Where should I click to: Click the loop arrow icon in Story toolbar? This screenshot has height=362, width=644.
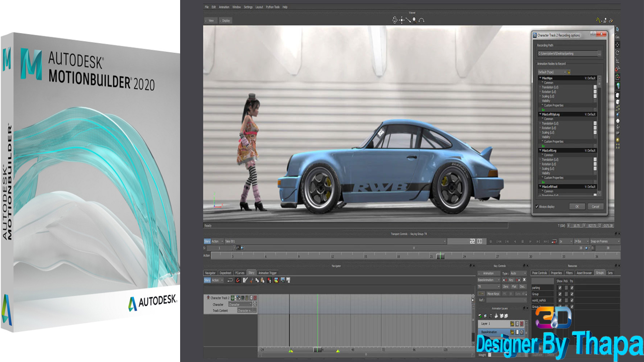point(230,280)
